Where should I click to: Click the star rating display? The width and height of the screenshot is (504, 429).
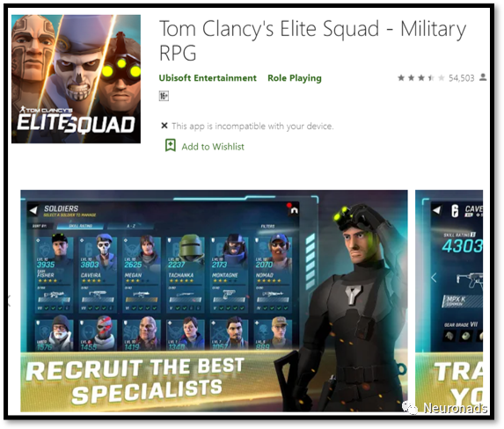(421, 78)
